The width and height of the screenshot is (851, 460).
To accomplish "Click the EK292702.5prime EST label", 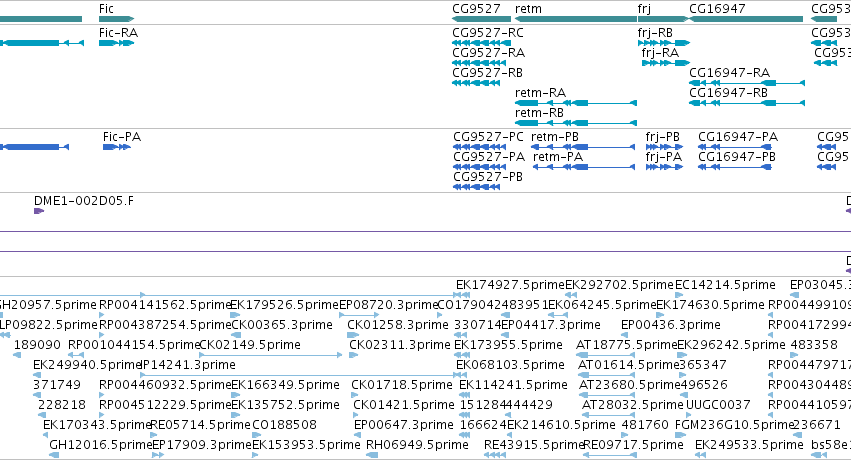I will [619, 285].
